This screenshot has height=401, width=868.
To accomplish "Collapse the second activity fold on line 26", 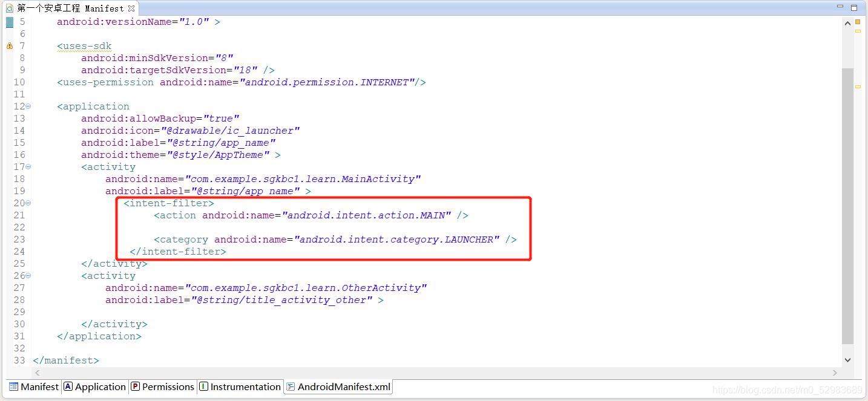I will (x=28, y=276).
